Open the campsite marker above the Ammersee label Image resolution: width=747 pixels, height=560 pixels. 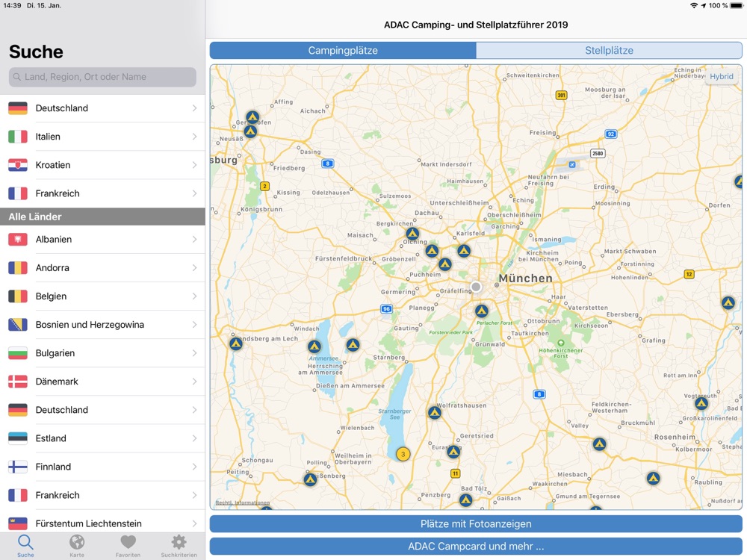pyautogui.click(x=314, y=346)
